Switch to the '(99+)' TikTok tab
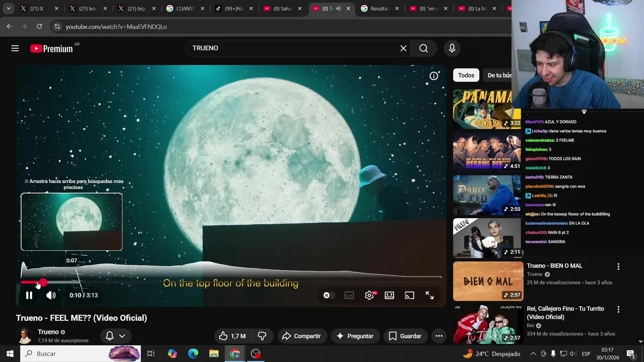The height and width of the screenshot is (362, 644). pos(233,9)
